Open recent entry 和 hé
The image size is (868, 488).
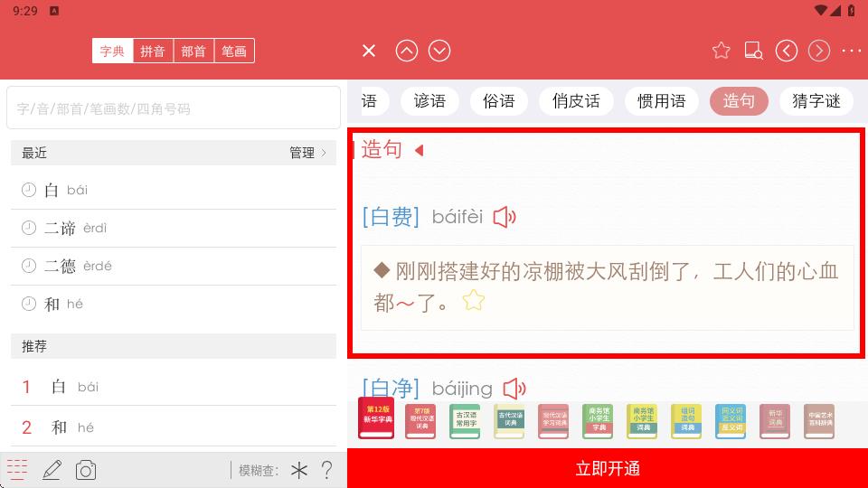point(174,305)
